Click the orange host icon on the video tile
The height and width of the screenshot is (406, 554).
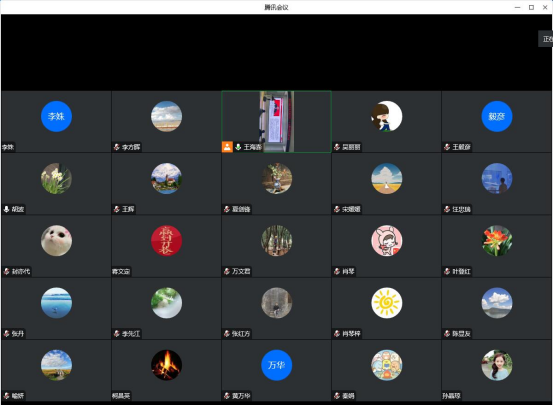point(227,147)
